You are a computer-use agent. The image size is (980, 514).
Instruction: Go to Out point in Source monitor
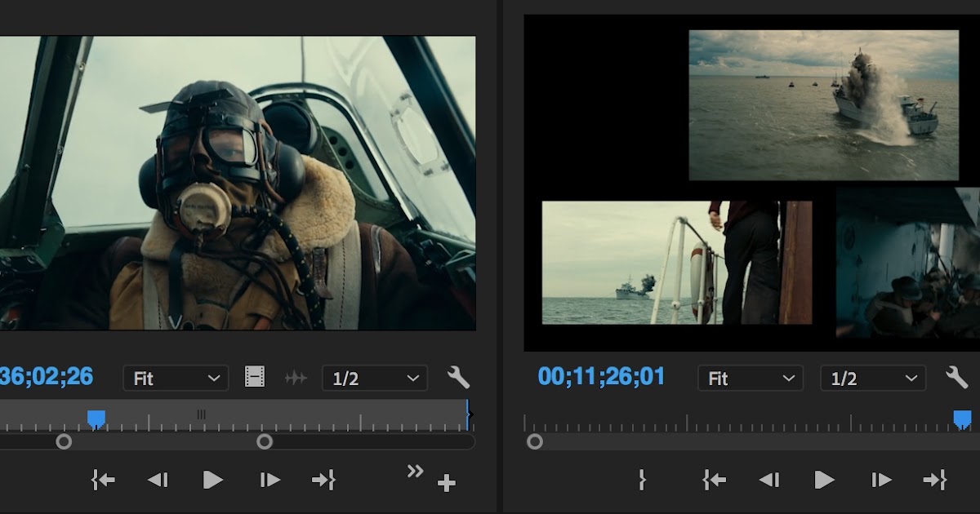[323, 480]
